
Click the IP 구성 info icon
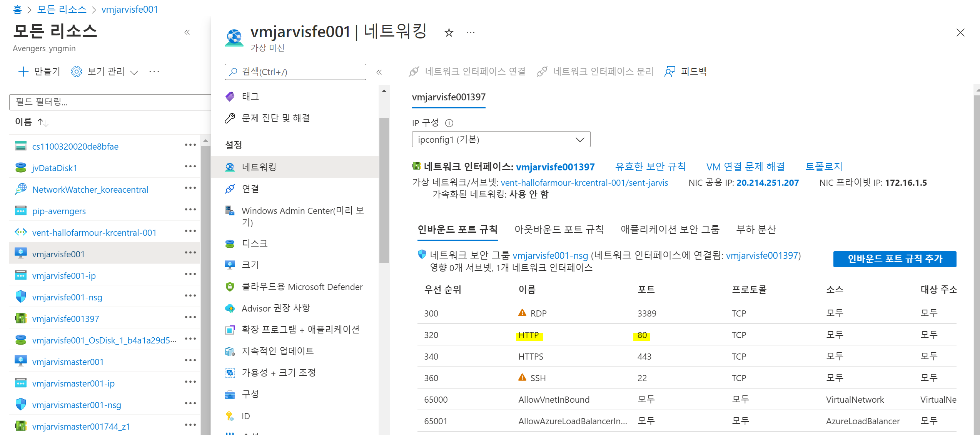(x=449, y=123)
